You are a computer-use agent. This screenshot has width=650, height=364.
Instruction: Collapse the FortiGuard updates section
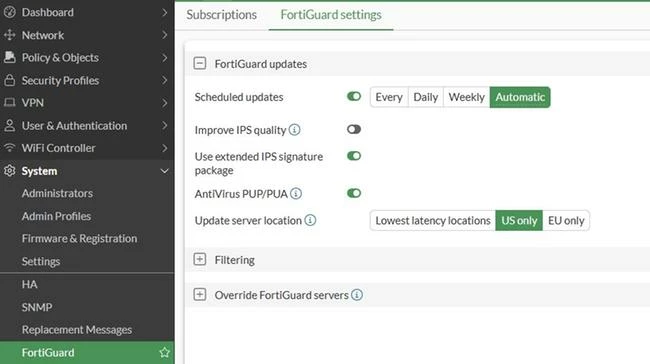pos(200,63)
